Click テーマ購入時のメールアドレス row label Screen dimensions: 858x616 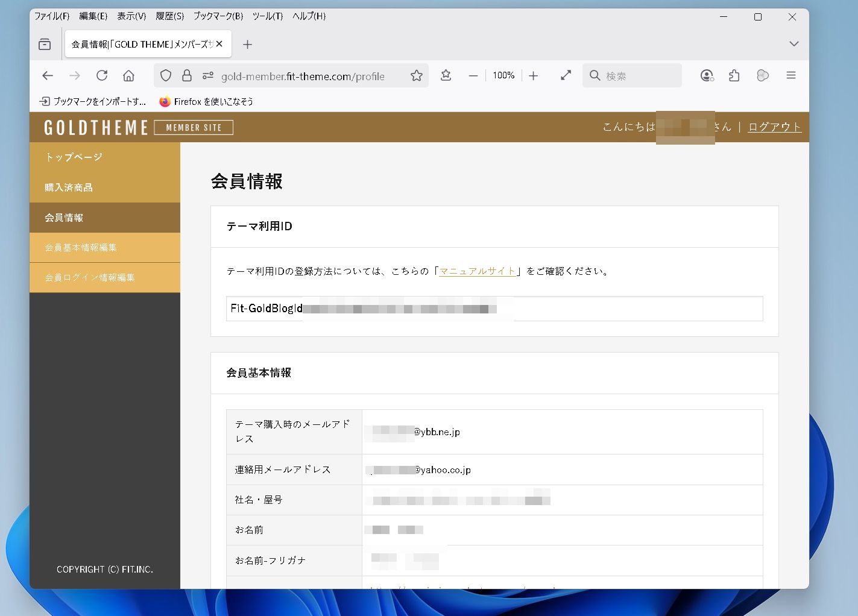pyautogui.click(x=294, y=432)
